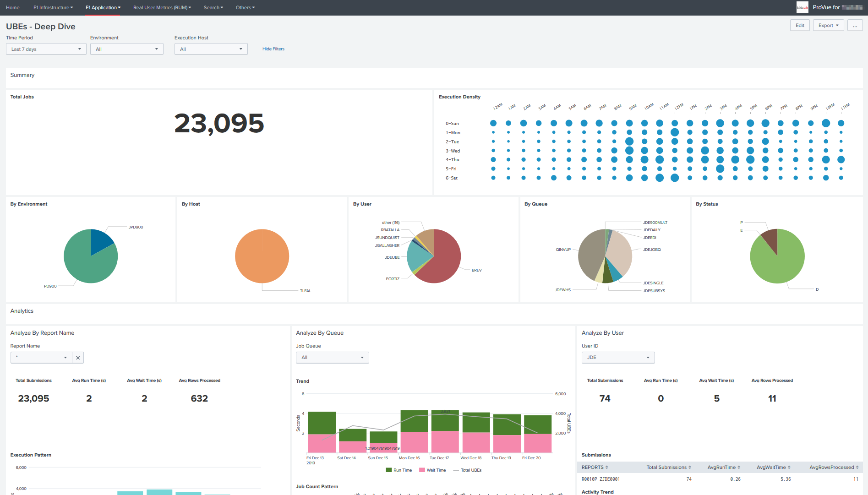The height and width of the screenshot is (495, 868).
Task: Toggle Wait Time series in Trend legend
Action: 432,470
